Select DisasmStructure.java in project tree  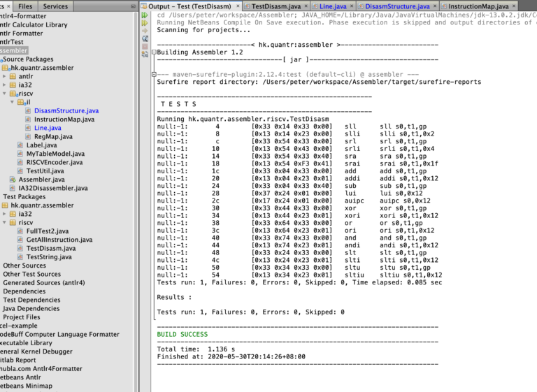click(x=66, y=110)
